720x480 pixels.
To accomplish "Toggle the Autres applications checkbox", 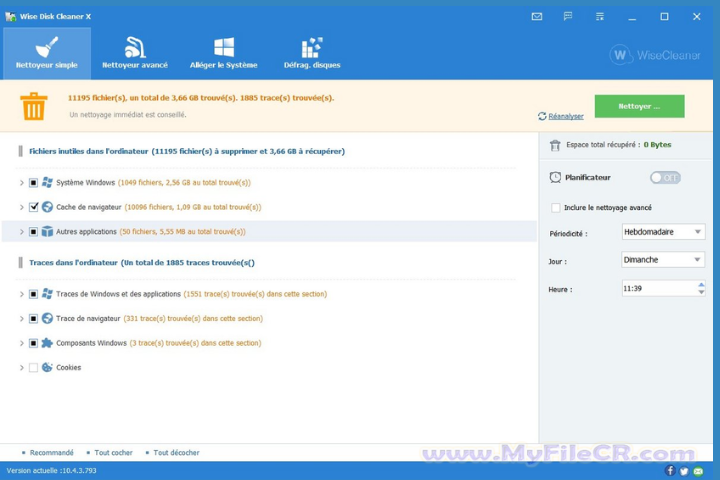I will coord(34,232).
